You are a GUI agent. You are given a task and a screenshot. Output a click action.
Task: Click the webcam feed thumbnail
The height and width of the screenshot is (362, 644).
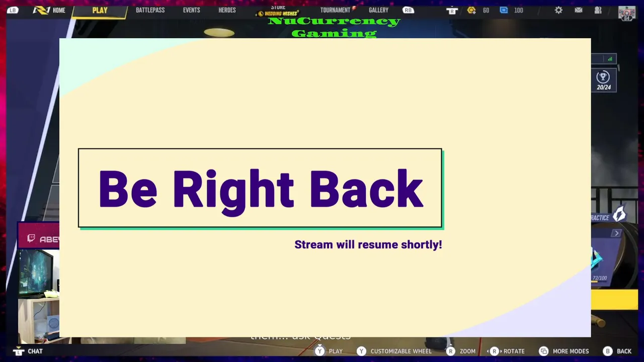[39, 297]
